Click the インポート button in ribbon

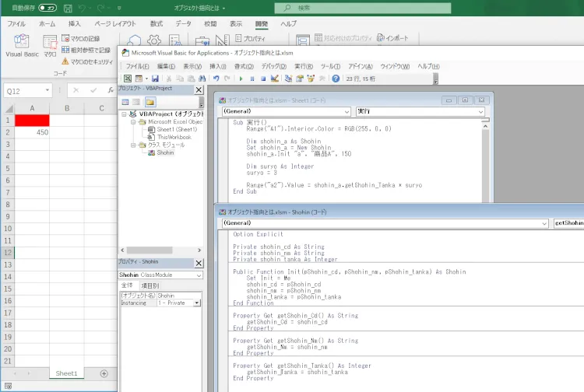tap(392, 37)
